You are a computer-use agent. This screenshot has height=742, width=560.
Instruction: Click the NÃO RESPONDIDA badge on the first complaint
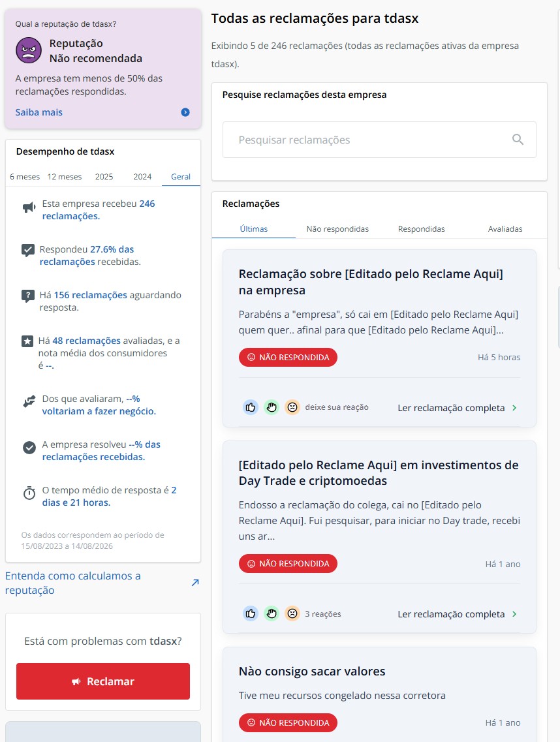[288, 357]
